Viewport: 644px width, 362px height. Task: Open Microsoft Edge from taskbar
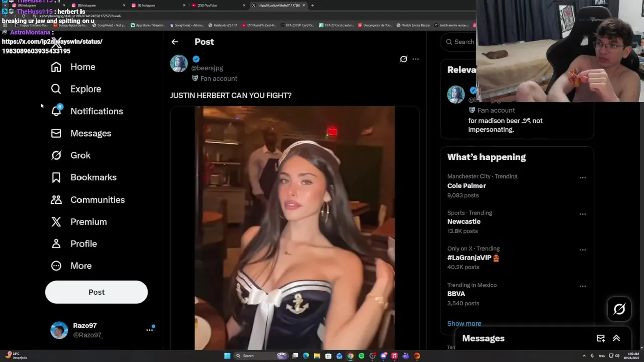[306, 356]
